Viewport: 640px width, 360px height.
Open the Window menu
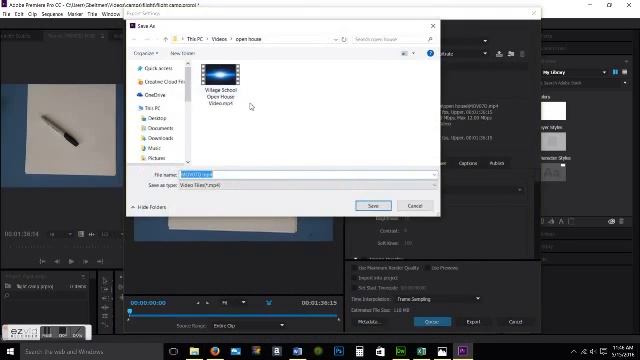click(x=111, y=14)
